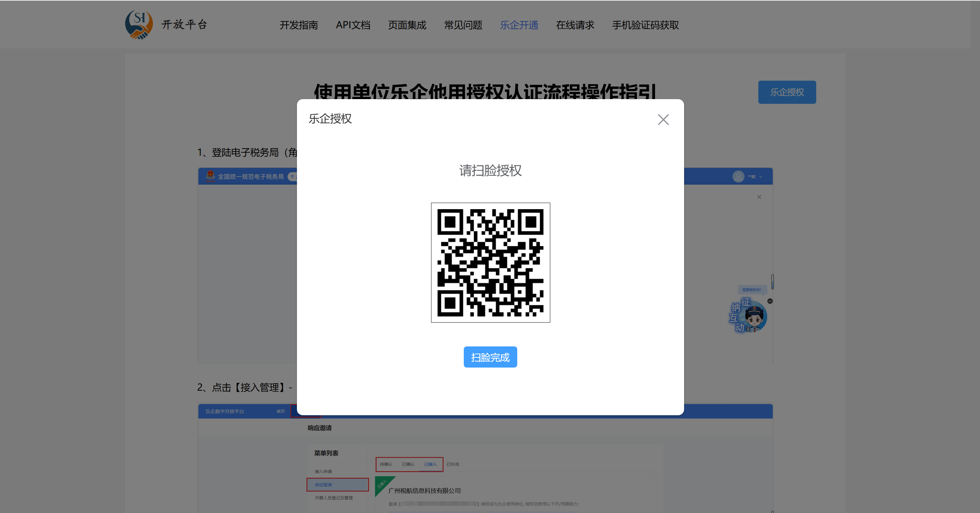Click the tax bureau emblem icon
Viewport: 980px width, 513px height.
210,176
